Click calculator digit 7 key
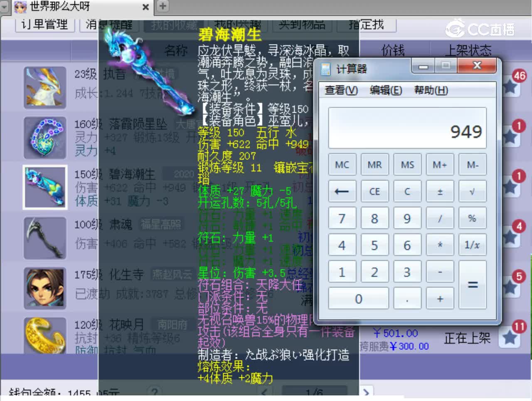 [342, 218]
